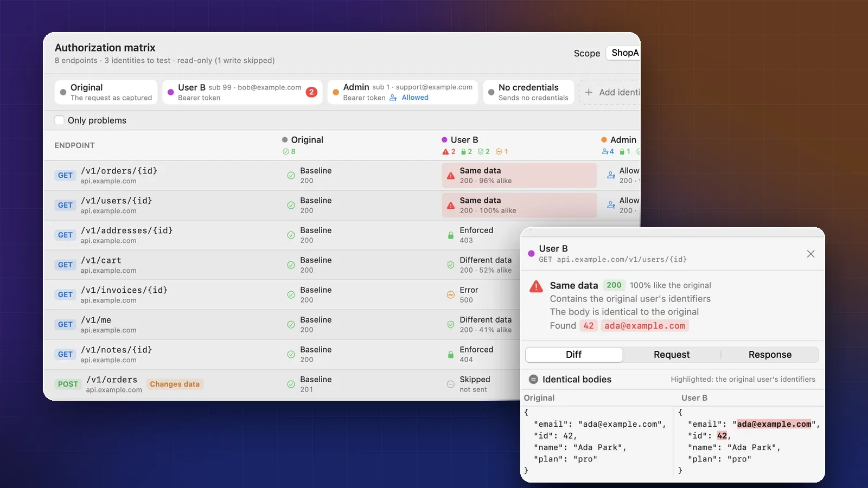Switch to the Diff tab
The image size is (868, 488).
574,355
